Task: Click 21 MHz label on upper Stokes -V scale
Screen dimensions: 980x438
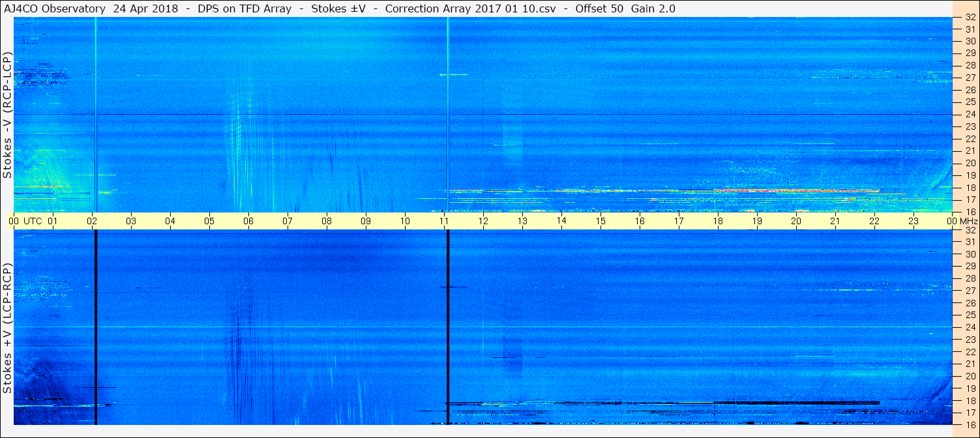Action: (970, 151)
